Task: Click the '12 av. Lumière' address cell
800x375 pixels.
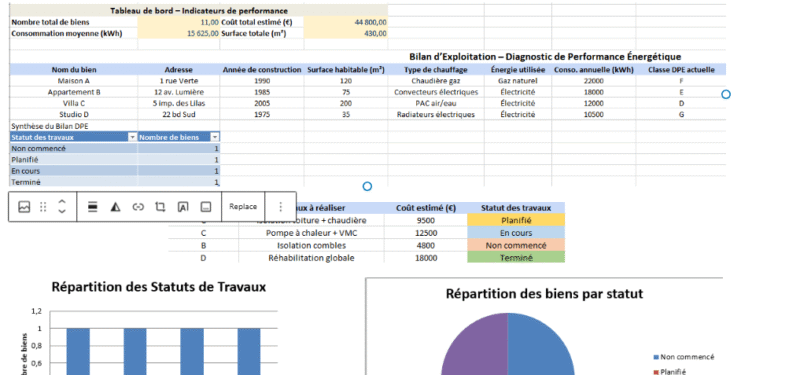Action: [x=179, y=92]
